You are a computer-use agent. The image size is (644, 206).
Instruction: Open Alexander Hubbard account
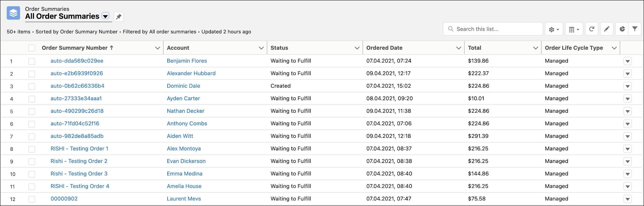pos(191,73)
